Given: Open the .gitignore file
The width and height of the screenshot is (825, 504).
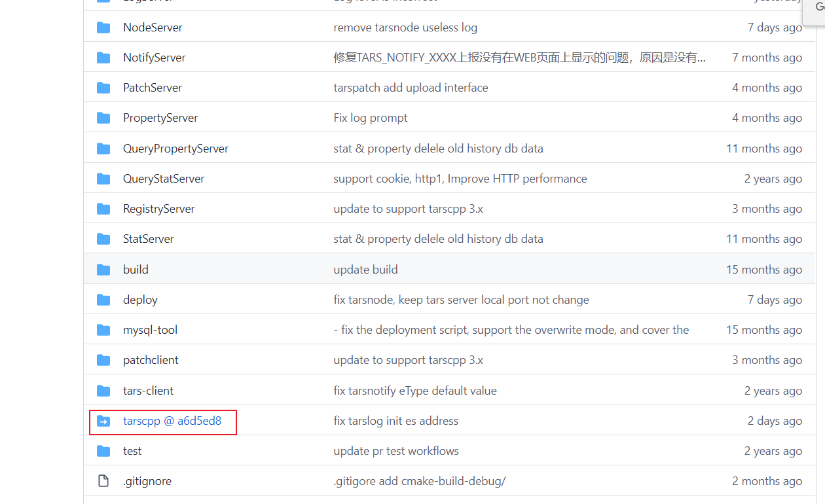Looking at the screenshot, I should pyautogui.click(x=147, y=481).
